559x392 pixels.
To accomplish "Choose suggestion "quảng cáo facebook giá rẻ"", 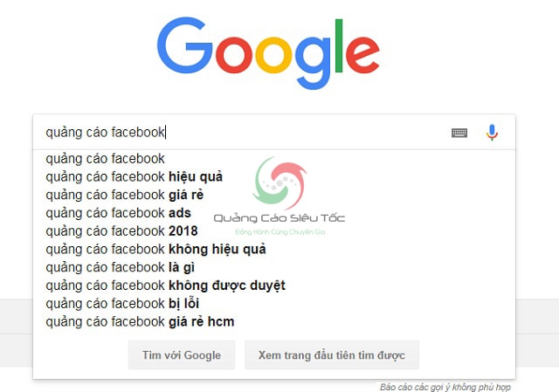I will pyautogui.click(x=124, y=195).
